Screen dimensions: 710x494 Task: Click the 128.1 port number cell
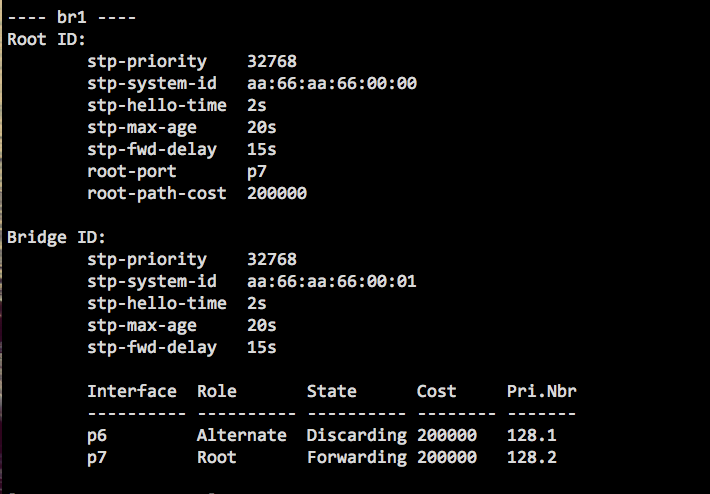coord(532,435)
